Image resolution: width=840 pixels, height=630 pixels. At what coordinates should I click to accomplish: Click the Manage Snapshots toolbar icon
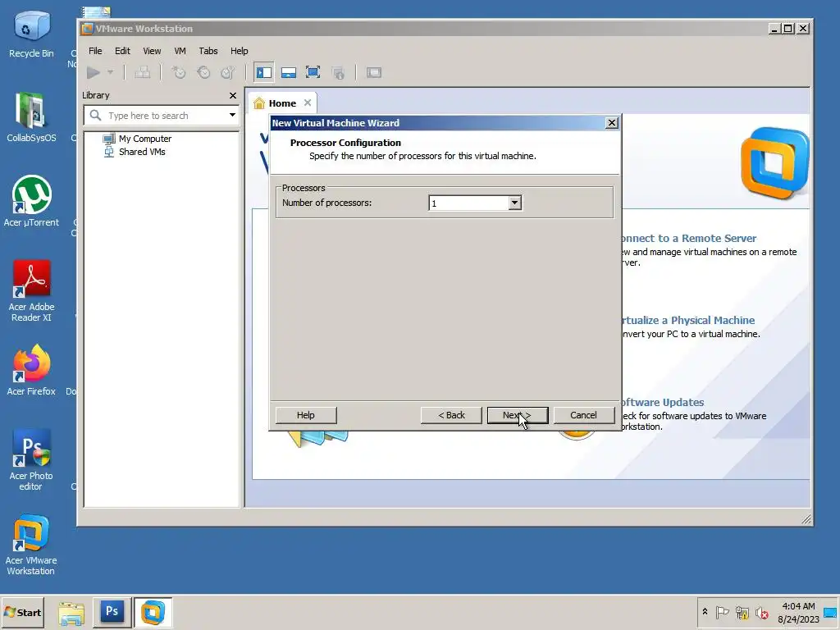[228, 72]
